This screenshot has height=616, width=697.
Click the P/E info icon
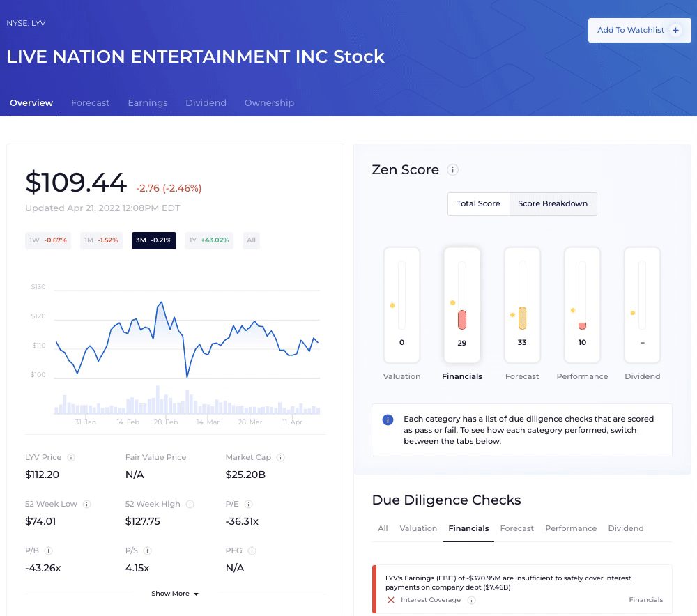[249, 504]
